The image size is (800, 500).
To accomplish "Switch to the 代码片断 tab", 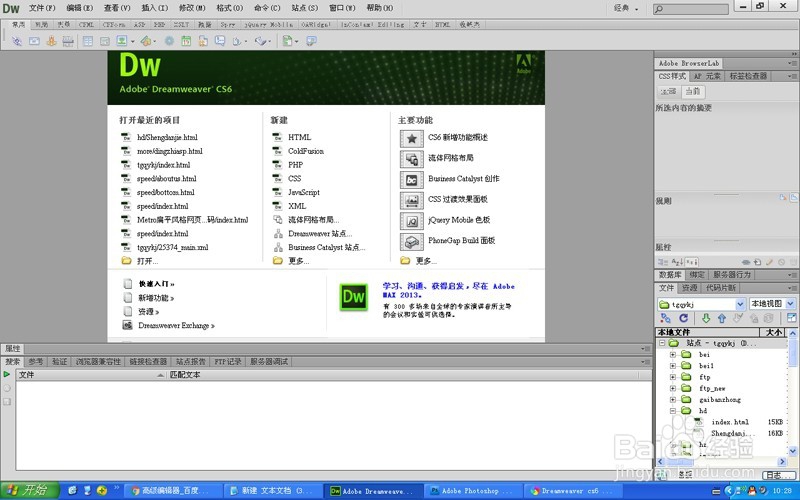I will click(x=721, y=288).
